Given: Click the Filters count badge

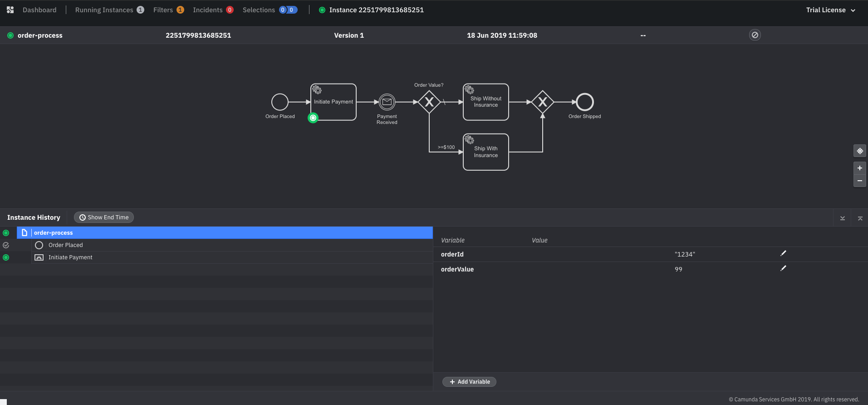Looking at the screenshot, I should [180, 10].
